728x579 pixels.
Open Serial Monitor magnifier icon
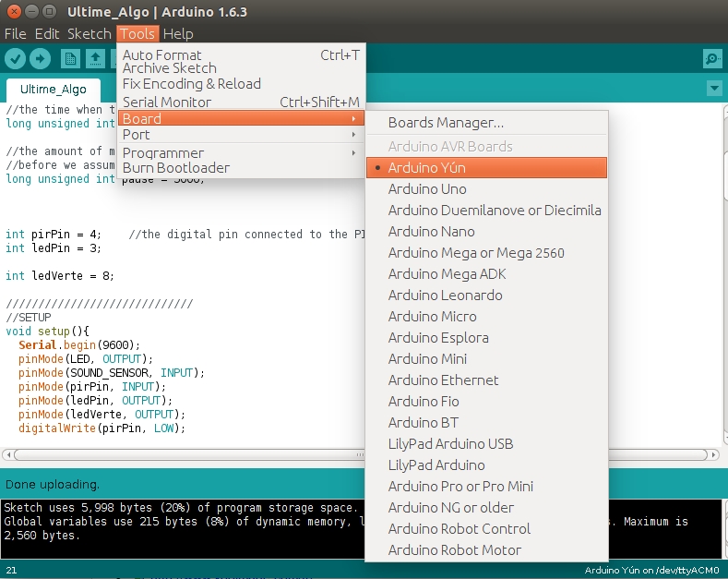tap(711, 59)
